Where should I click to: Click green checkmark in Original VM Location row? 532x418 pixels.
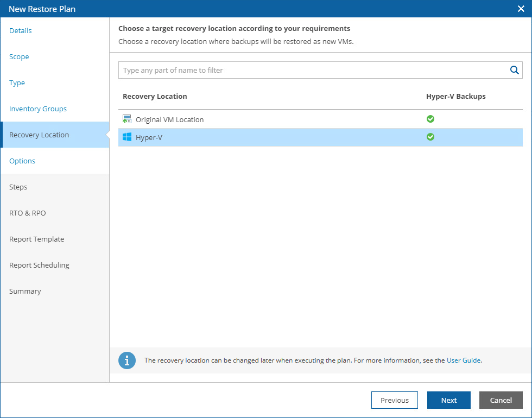tap(430, 119)
